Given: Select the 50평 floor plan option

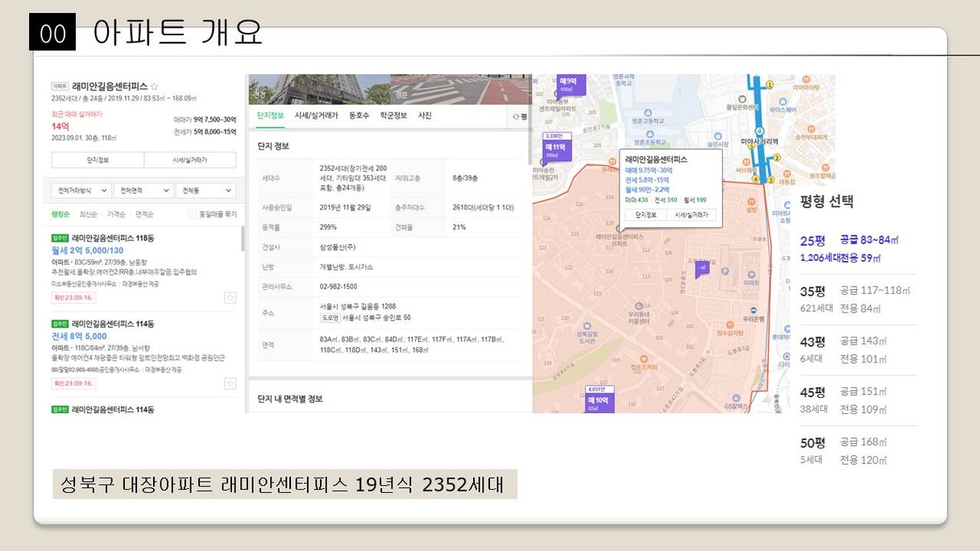Looking at the screenshot, I should (858, 451).
